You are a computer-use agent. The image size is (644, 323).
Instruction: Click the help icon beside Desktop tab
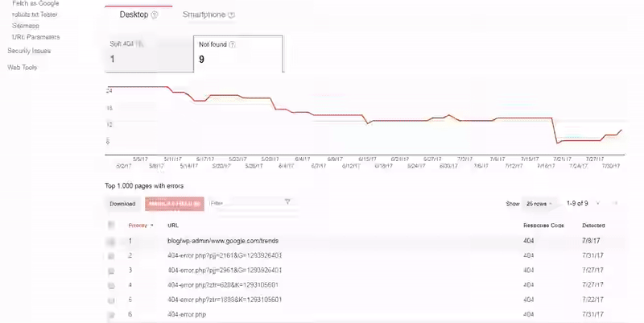[x=154, y=14]
